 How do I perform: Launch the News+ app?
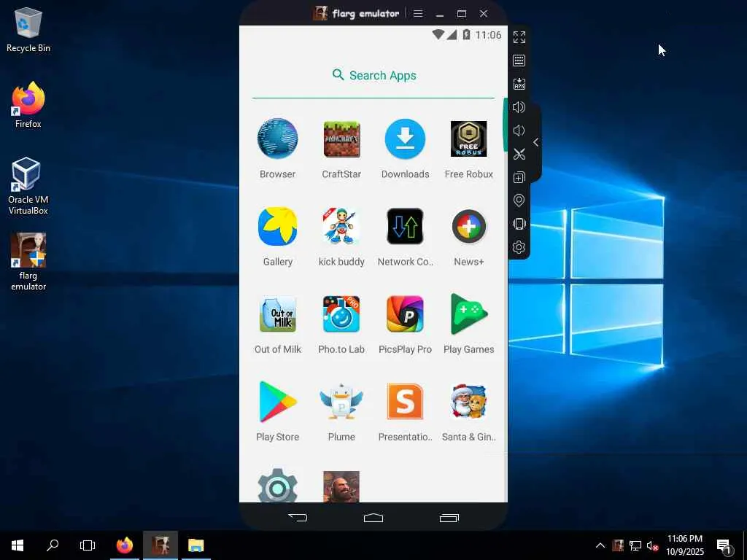pyautogui.click(x=469, y=226)
